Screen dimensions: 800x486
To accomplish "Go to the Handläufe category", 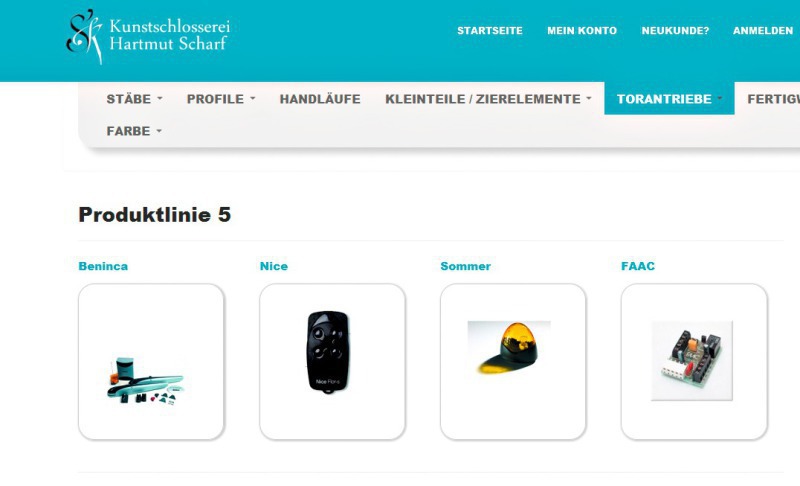I will 320,99.
